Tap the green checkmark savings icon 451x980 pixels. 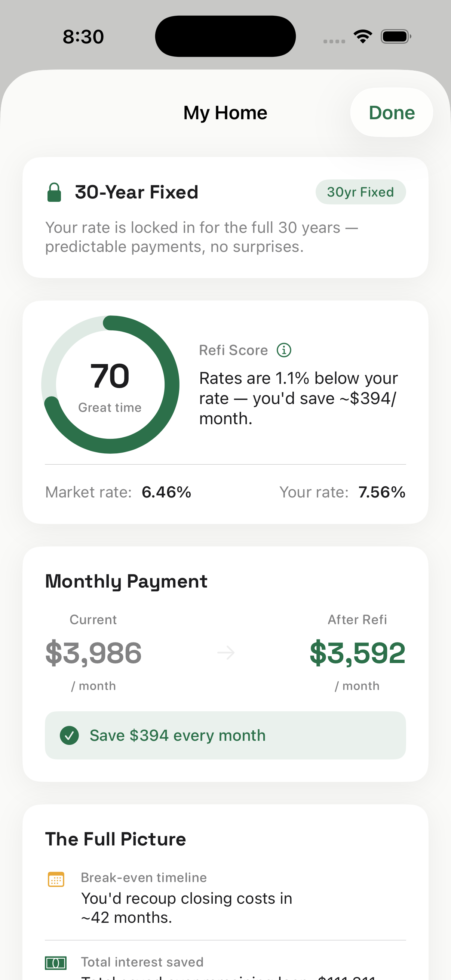pyautogui.click(x=69, y=736)
